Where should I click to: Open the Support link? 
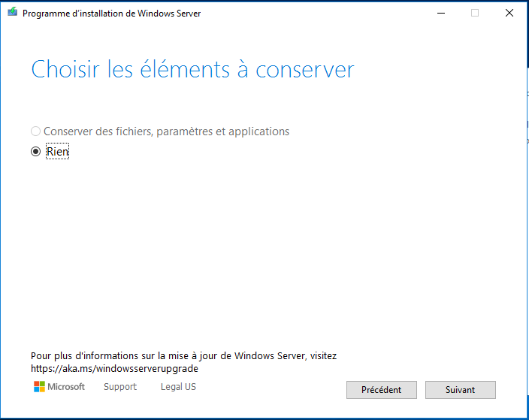120,387
